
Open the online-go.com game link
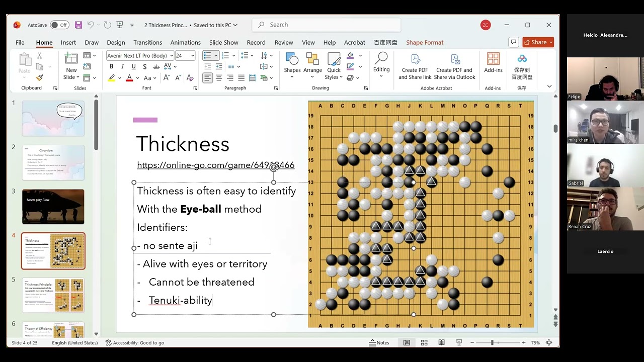tap(216, 165)
